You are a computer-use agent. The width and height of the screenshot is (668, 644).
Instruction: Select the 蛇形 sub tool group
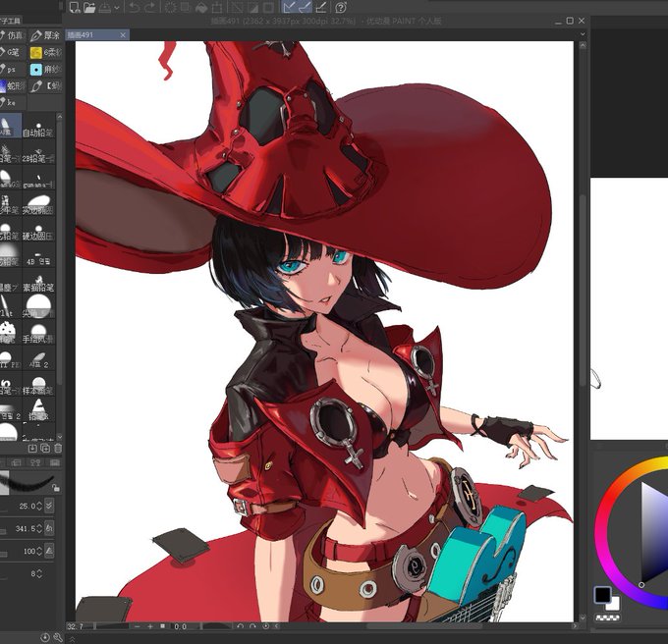pyautogui.click(x=13, y=86)
